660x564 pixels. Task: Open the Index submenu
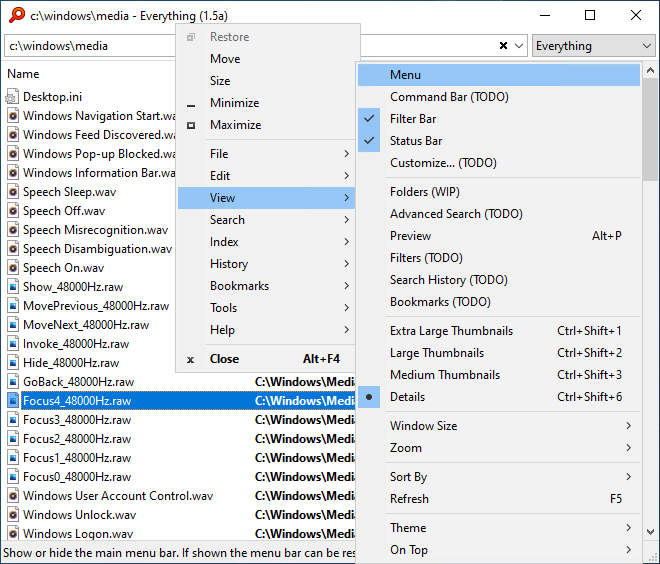tap(266, 242)
